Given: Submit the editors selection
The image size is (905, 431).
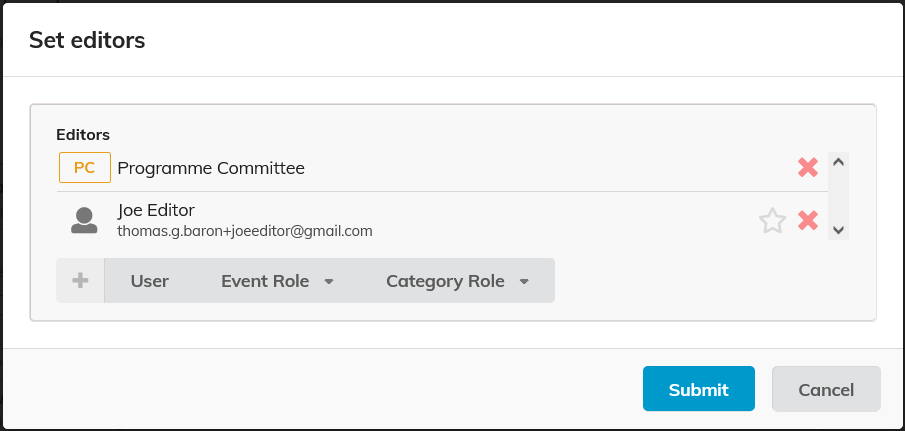Looking at the screenshot, I should (698, 389).
